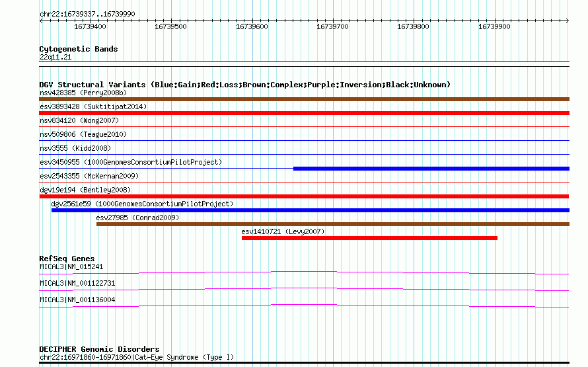This screenshot has height=367, width=588.
Task: Click ruler position 16739500
Action: coord(170,26)
